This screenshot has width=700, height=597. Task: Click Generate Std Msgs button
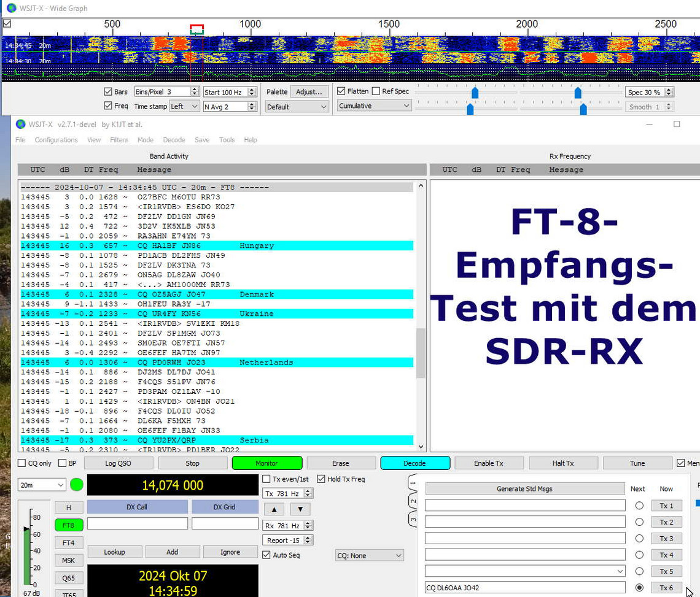[x=524, y=488]
